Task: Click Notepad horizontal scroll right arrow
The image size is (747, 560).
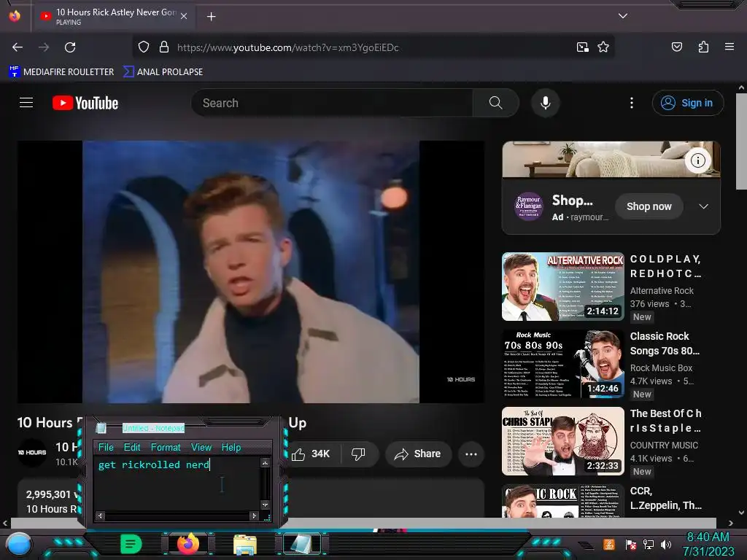Action: point(255,516)
